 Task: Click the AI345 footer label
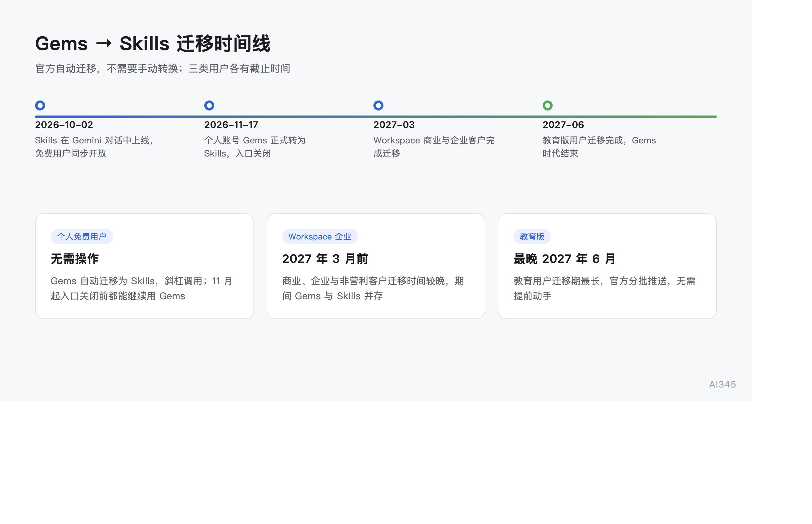tap(722, 384)
